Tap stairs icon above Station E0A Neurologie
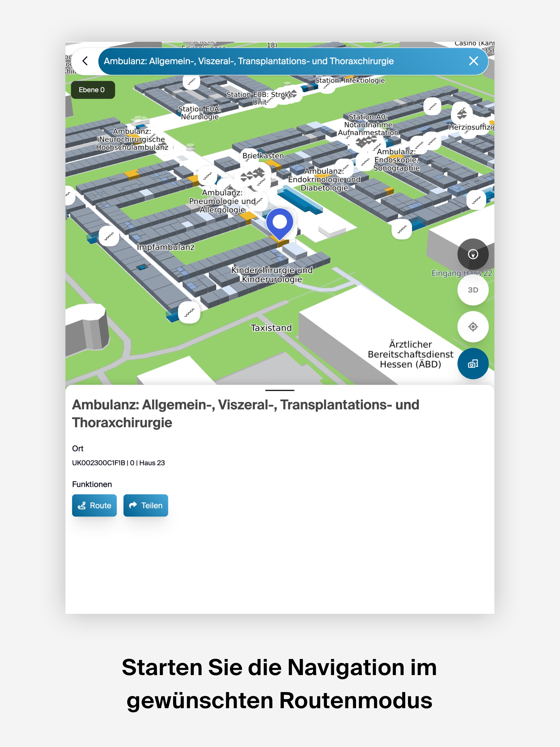The width and height of the screenshot is (560, 747). click(x=191, y=81)
